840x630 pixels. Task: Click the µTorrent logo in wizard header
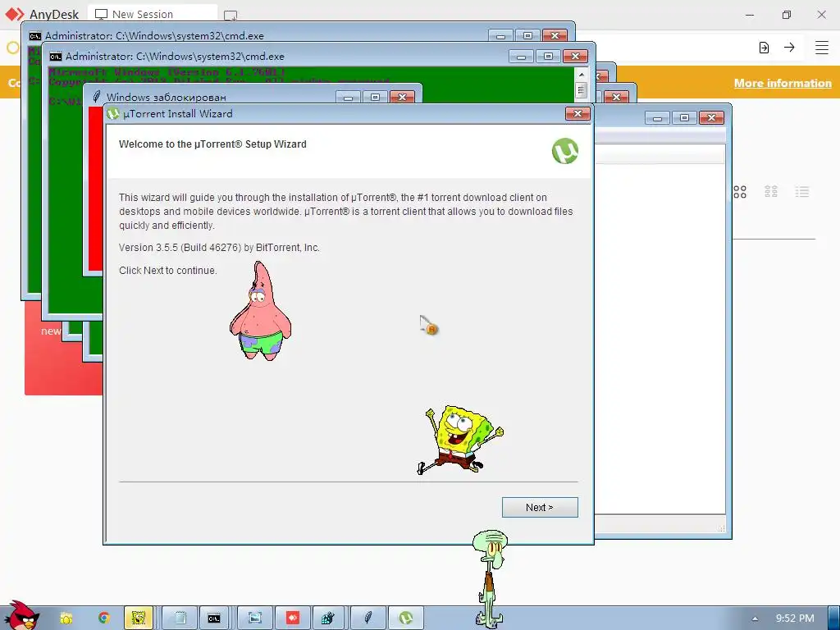tap(565, 151)
